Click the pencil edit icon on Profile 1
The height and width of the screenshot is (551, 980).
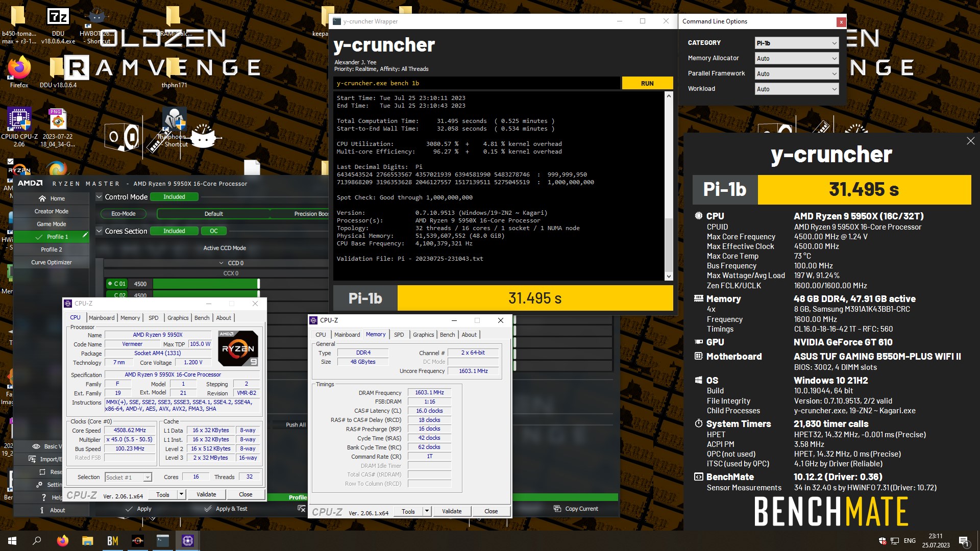85,235
